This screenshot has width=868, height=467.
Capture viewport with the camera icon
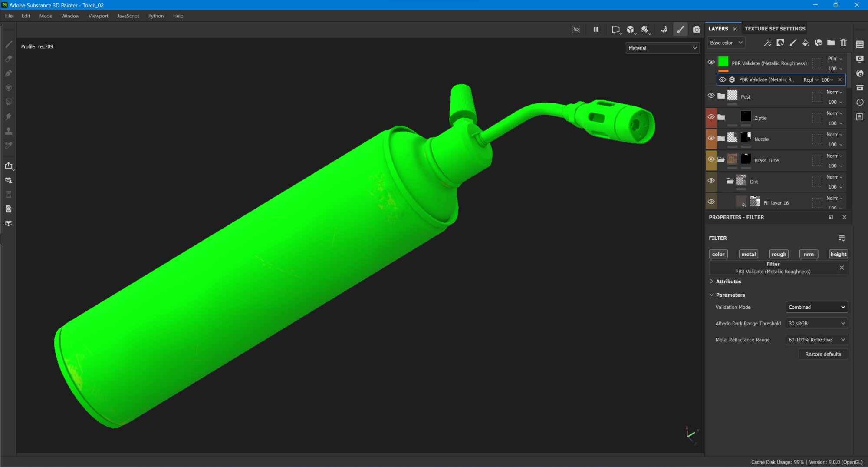[696, 30]
